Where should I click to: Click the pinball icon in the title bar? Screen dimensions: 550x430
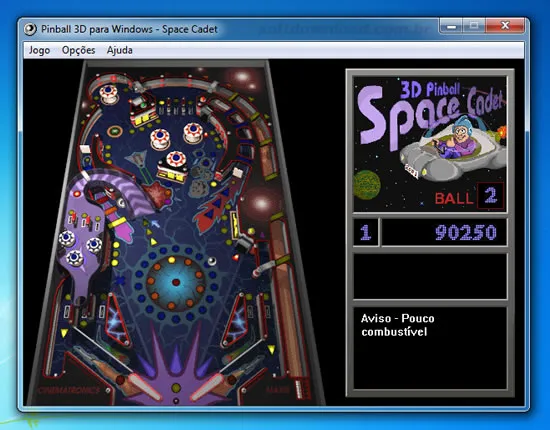30,29
